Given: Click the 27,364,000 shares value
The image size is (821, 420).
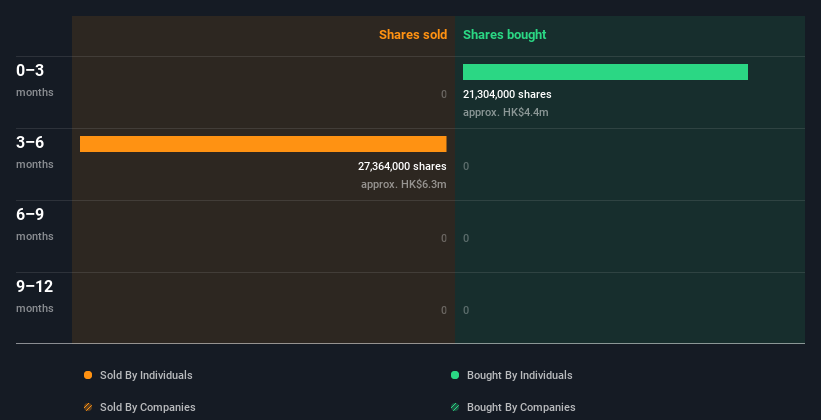Looking at the screenshot, I should point(402,167).
